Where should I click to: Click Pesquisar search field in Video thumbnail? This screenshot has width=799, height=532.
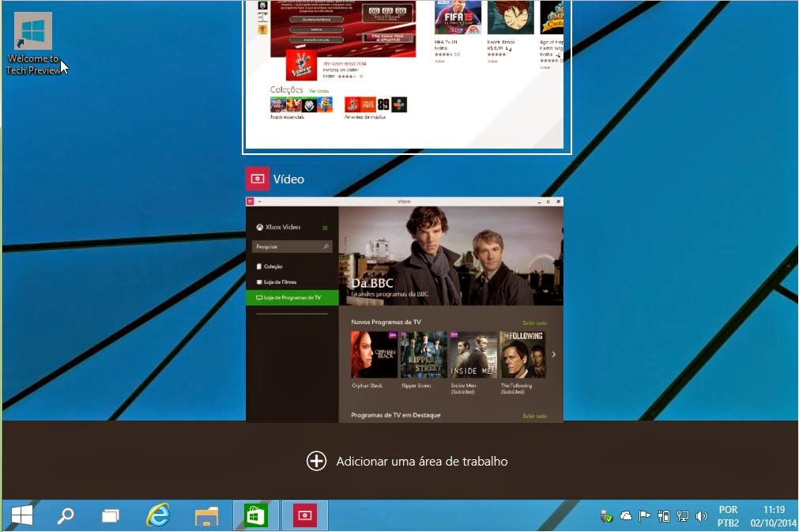coord(292,247)
